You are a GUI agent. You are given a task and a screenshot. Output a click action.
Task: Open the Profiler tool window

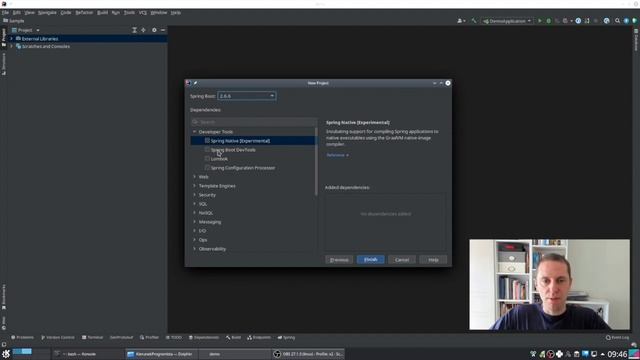click(149, 338)
